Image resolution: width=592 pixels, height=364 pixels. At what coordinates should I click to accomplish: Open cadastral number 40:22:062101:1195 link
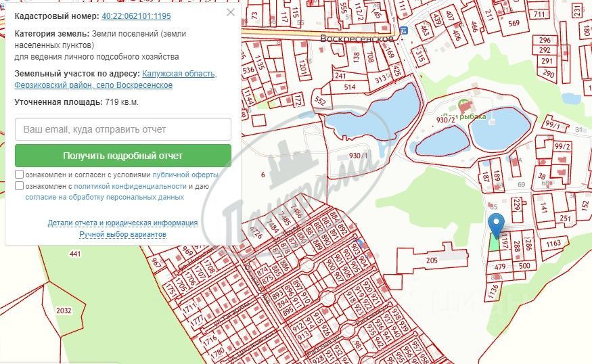pyautogui.click(x=136, y=16)
